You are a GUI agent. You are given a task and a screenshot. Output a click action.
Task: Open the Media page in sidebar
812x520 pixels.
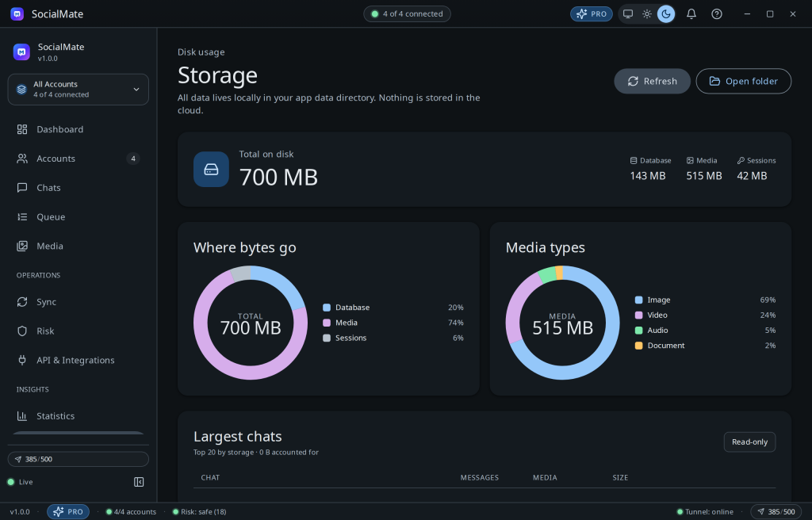[x=79, y=246]
